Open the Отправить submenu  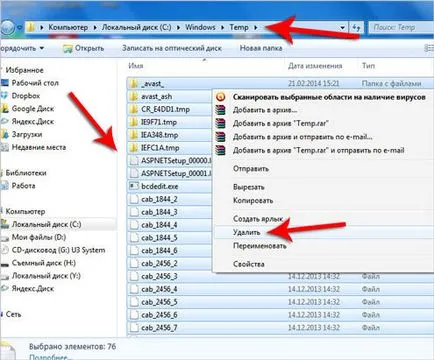point(251,169)
